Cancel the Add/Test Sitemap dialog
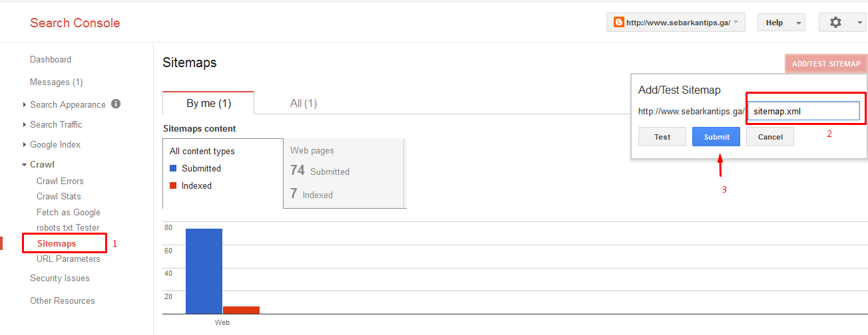Viewport: 868px width, 335px height. [x=769, y=137]
